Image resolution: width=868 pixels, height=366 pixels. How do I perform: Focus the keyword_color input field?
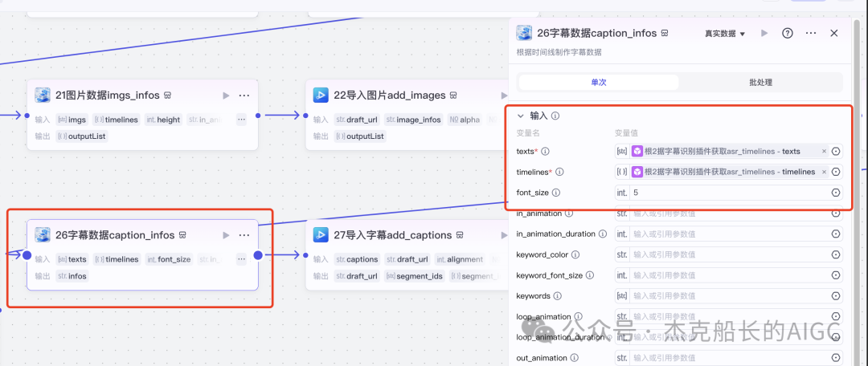pyautogui.click(x=729, y=255)
